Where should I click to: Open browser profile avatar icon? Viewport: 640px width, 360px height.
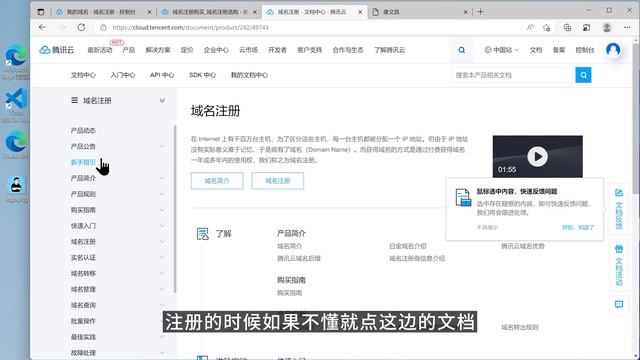coord(607,27)
